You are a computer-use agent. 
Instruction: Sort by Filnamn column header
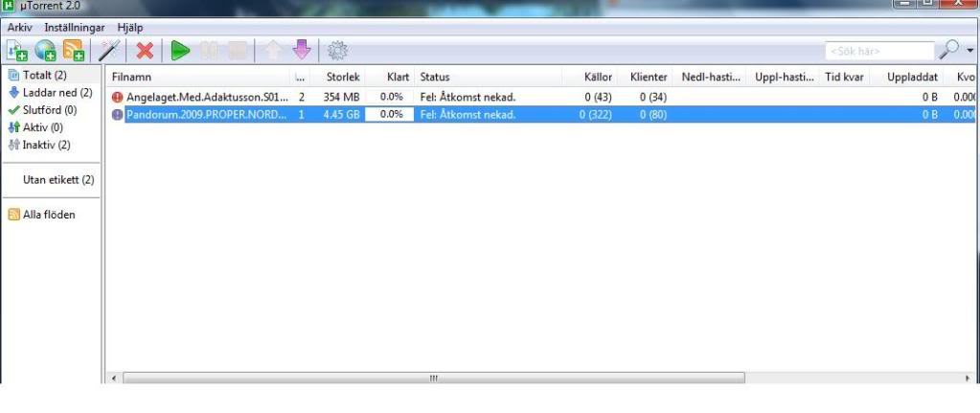[x=198, y=77]
